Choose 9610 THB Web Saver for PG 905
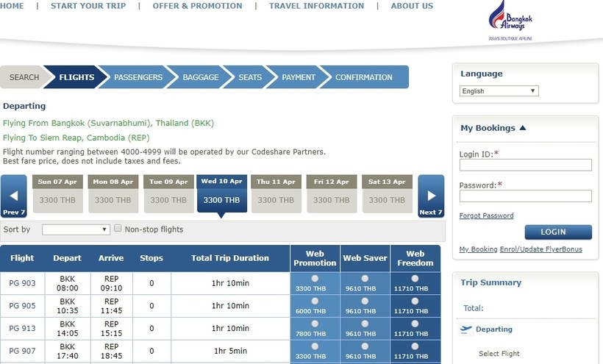The image size is (603, 364). click(x=365, y=301)
